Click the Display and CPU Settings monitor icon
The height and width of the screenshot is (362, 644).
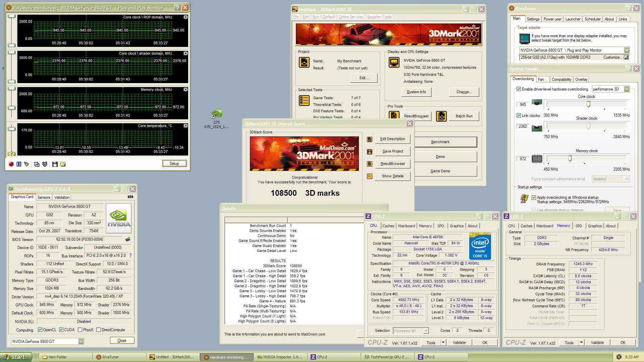pyautogui.click(x=394, y=62)
